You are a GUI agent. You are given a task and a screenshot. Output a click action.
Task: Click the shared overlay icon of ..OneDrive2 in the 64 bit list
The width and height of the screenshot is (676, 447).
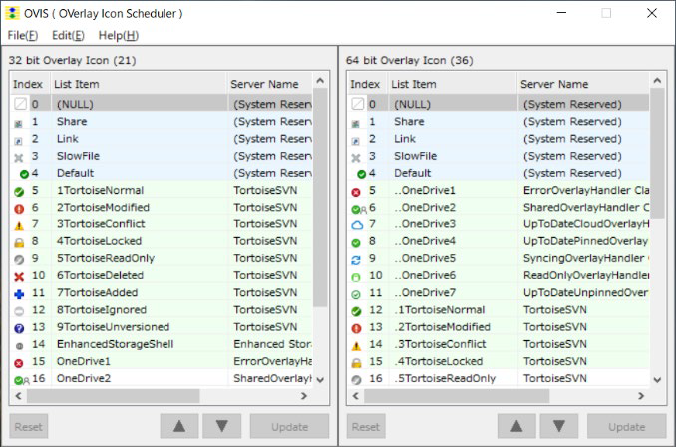pyautogui.click(x=359, y=209)
